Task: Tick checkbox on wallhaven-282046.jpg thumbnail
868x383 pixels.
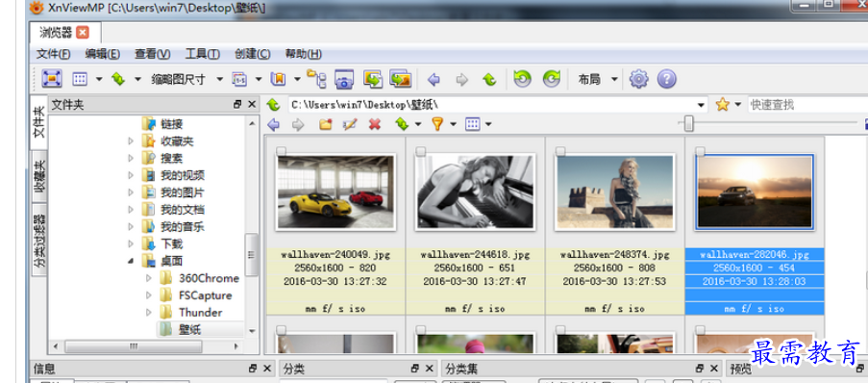Action: click(x=701, y=151)
